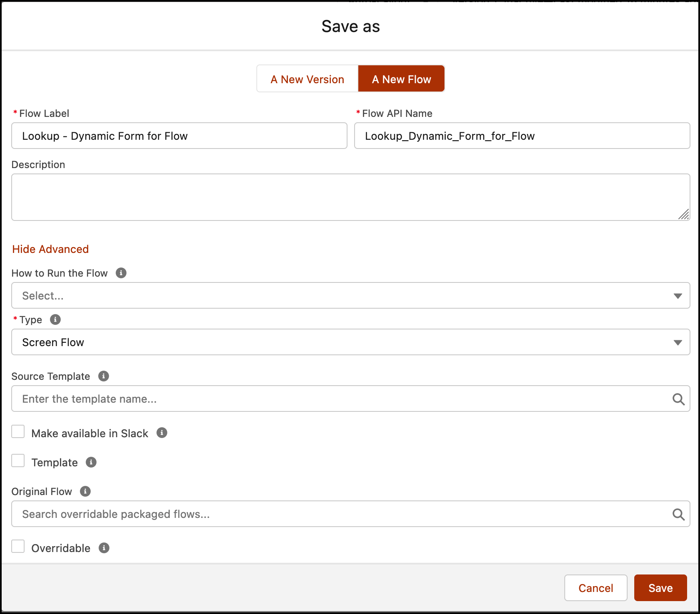Select the A New Flow tab
The image size is (700, 614).
[x=401, y=79]
